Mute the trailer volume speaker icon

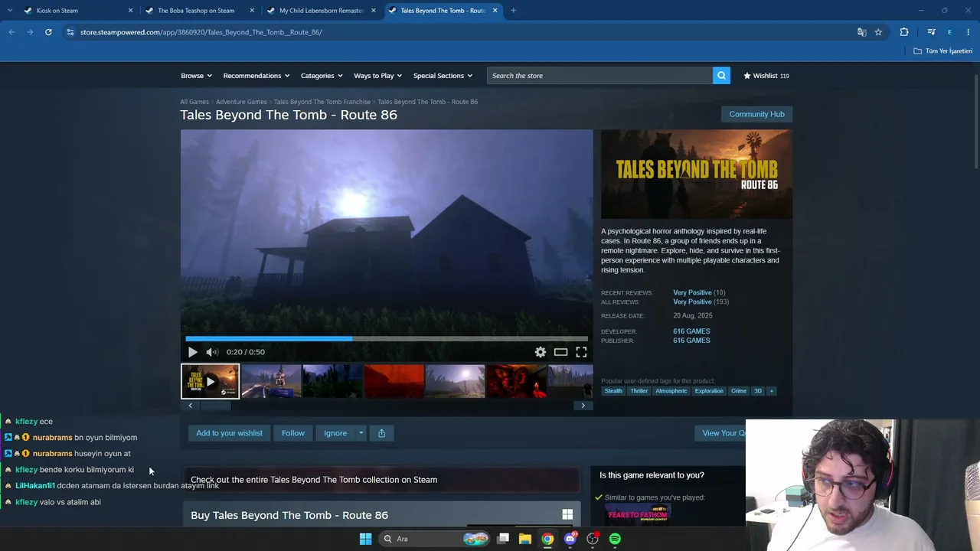(212, 352)
